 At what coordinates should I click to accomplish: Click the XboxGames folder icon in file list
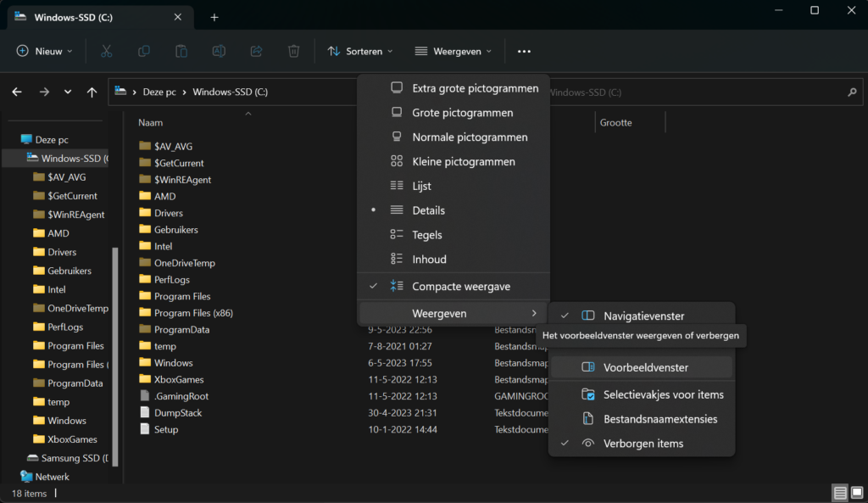click(145, 379)
